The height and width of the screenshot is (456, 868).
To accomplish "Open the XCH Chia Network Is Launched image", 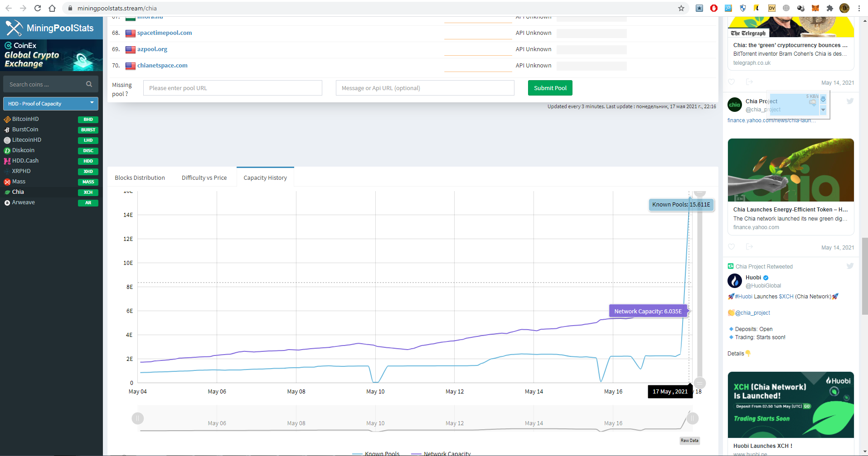I will [x=790, y=405].
